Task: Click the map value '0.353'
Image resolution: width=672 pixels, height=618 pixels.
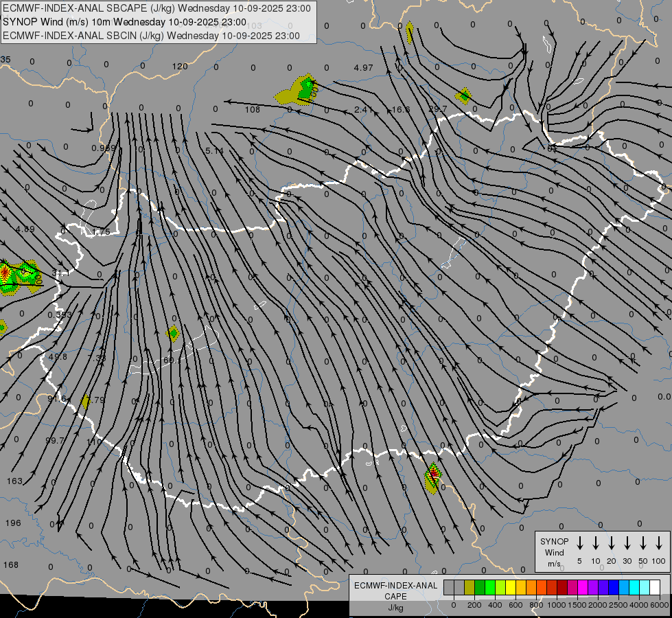Action: click(x=60, y=314)
